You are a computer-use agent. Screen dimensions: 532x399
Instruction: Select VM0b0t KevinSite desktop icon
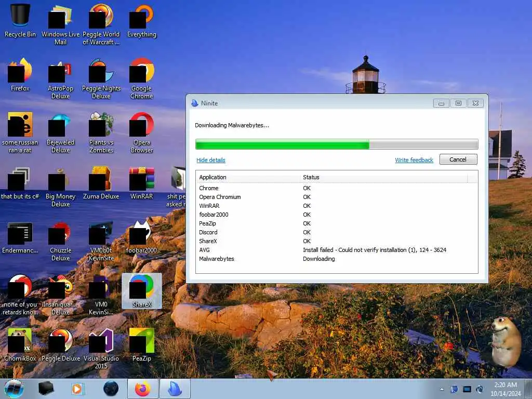point(101,241)
